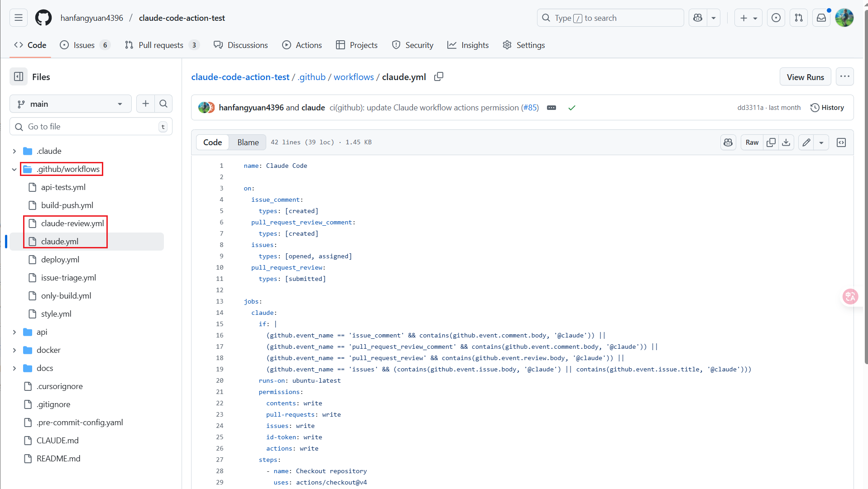Open the global navigation hamburger menu
Image resolution: width=868 pixels, height=489 pixels.
[x=19, y=18]
